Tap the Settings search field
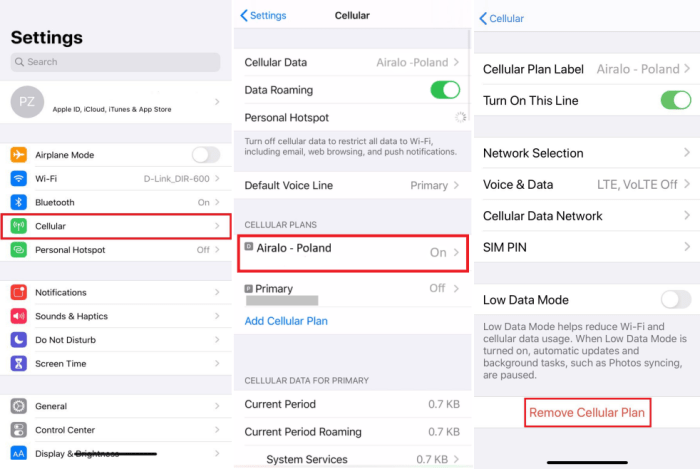700x469 pixels. pos(118,62)
